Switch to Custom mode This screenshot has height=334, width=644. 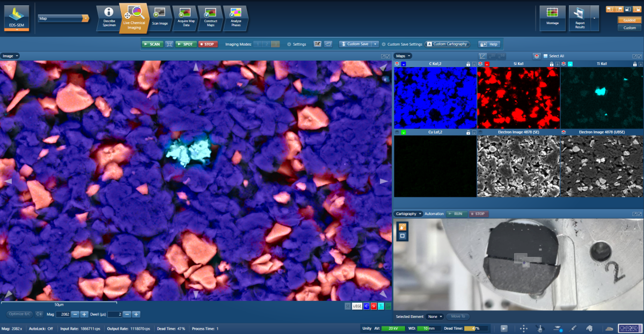pos(629,27)
